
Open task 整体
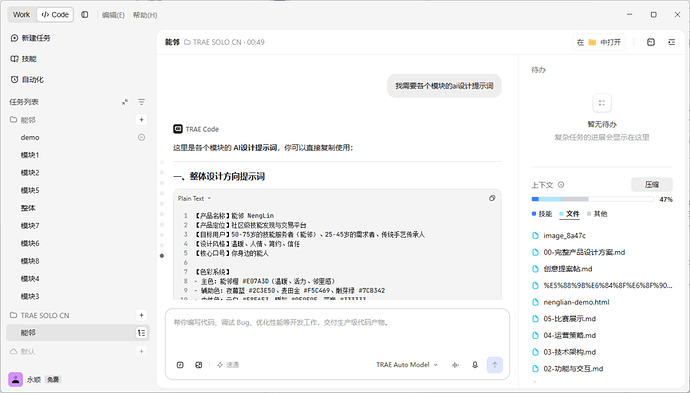click(x=28, y=208)
